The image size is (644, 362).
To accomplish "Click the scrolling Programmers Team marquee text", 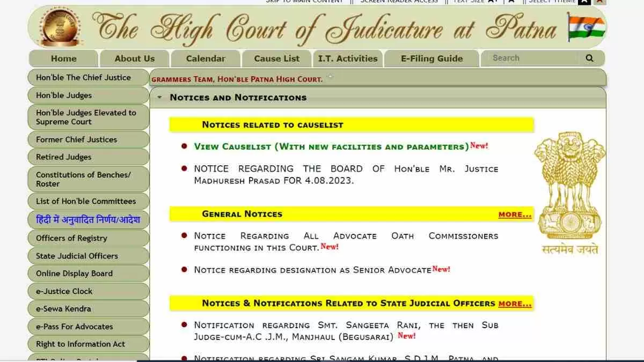I will pos(237,79).
